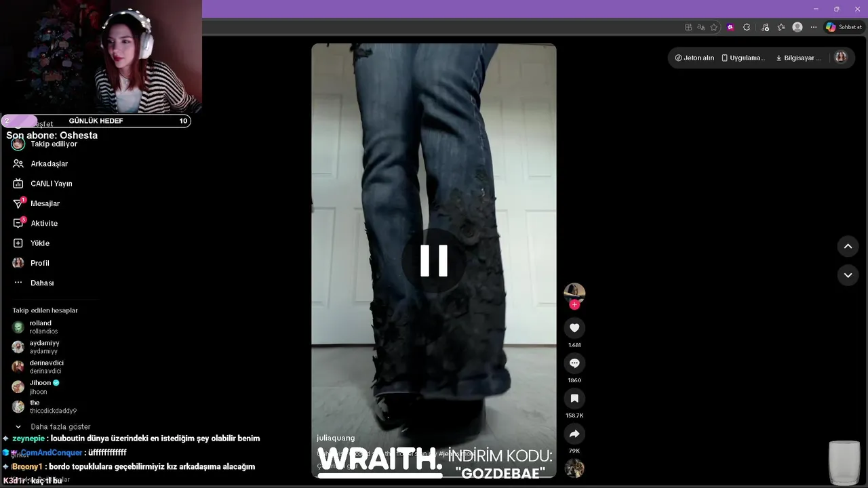Image resolution: width=868 pixels, height=488 pixels.
Task: Open aydamiyy followed account
Action: point(44,347)
